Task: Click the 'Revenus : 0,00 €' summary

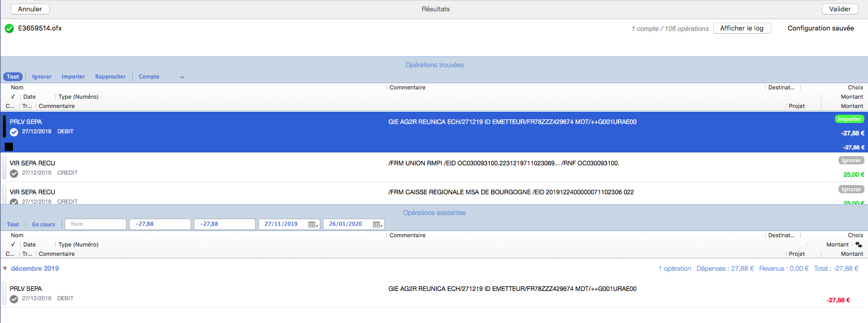Action: (x=784, y=269)
